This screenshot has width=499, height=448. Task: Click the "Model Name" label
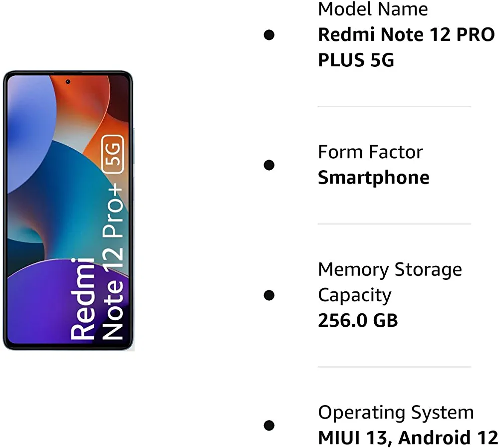click(372, 9)
